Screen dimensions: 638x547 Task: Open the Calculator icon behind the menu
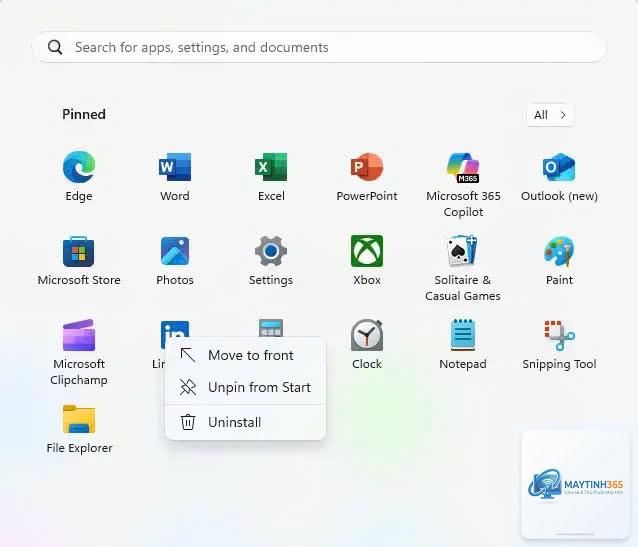click(271, 328)
